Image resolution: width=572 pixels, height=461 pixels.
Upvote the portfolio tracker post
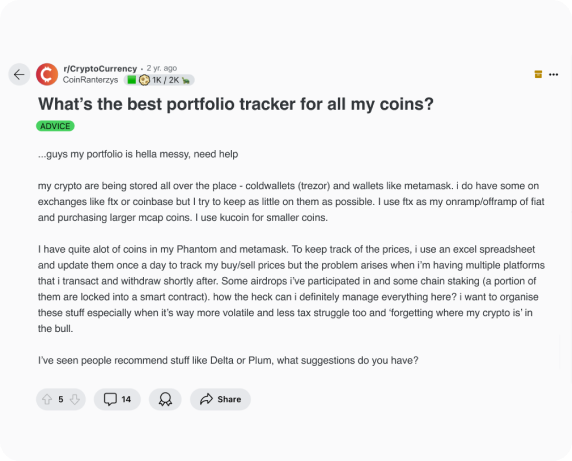[47, 399]
